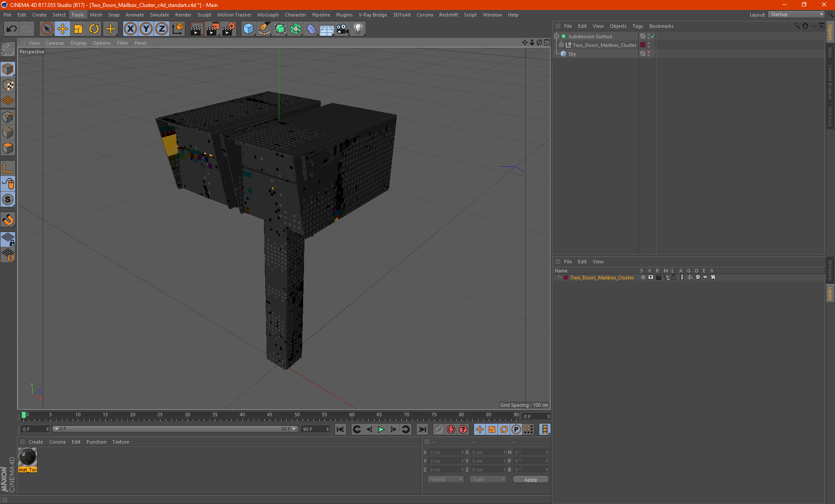Viewport: 835px width, 504px height.
Task: Open the Scale mode dropdown
Action: click(x=488, y=479)
